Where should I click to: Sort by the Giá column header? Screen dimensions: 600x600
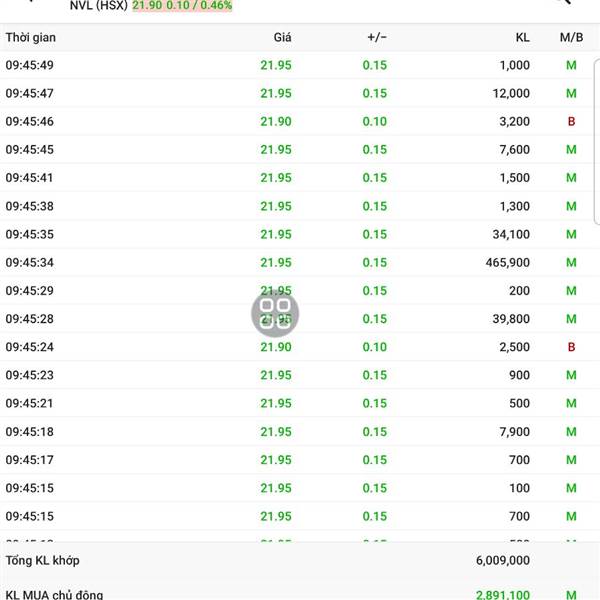click(282, 38)
